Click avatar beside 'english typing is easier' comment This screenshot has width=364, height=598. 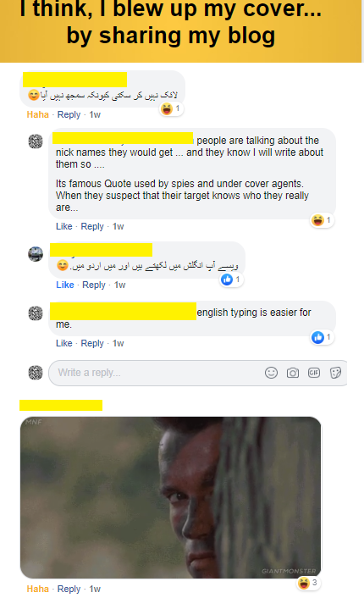click(36, 313)
